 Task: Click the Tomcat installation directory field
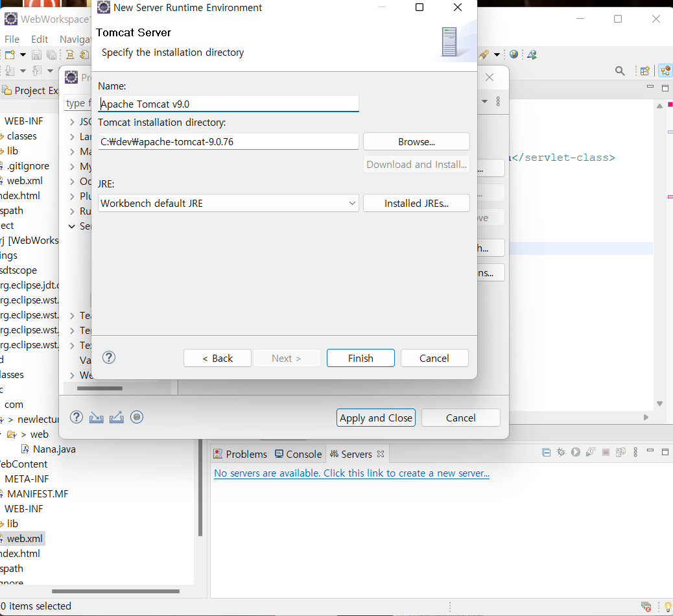228,141
